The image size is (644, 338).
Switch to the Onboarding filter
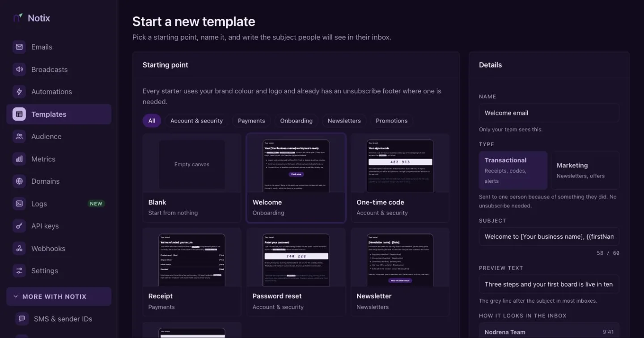click(x=297, y=121)
